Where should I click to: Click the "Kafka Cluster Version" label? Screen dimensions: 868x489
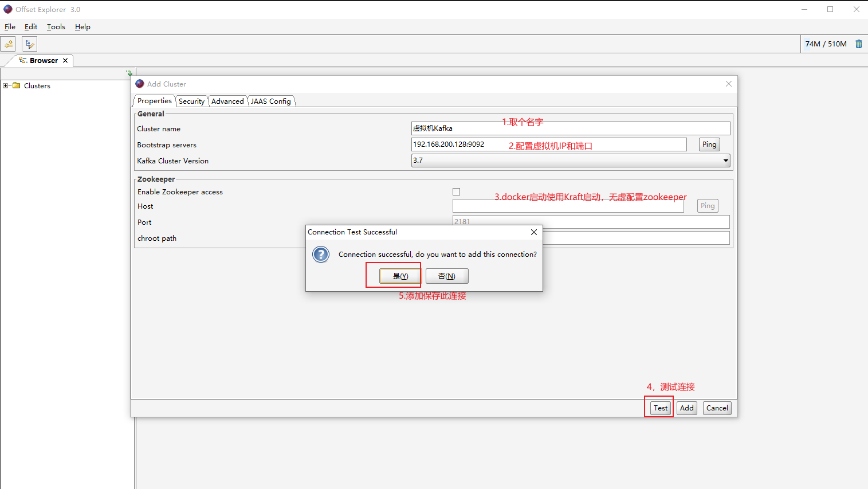click(173, 161)
